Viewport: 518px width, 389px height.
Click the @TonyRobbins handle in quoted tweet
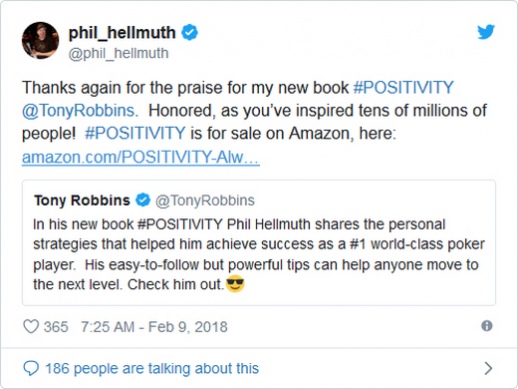205,201
